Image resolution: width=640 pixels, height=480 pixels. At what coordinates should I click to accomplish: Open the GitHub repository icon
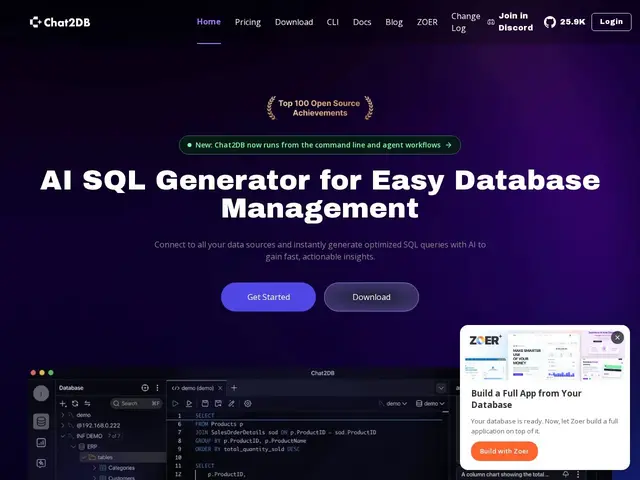549,22
